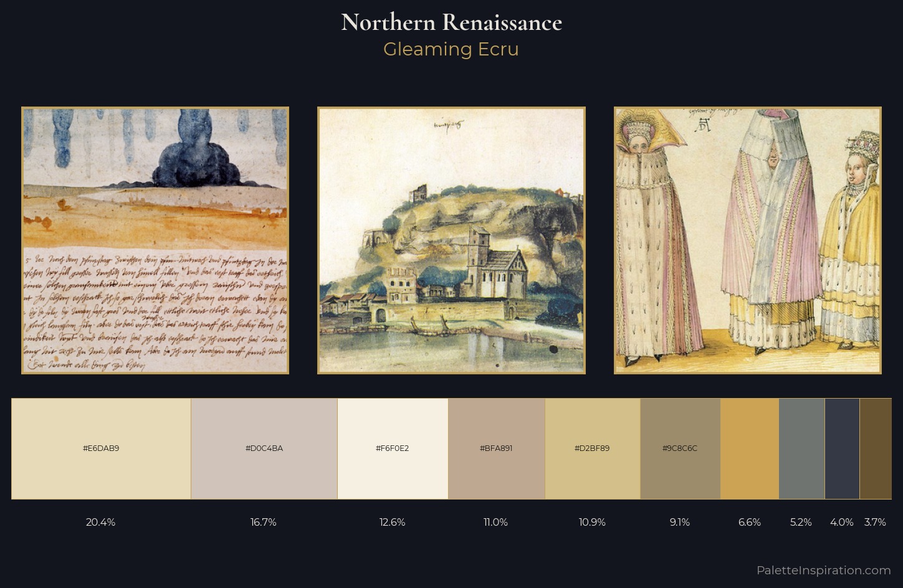
Task: Select the #F6F0E2 color swatch
Action: (393, 448)
